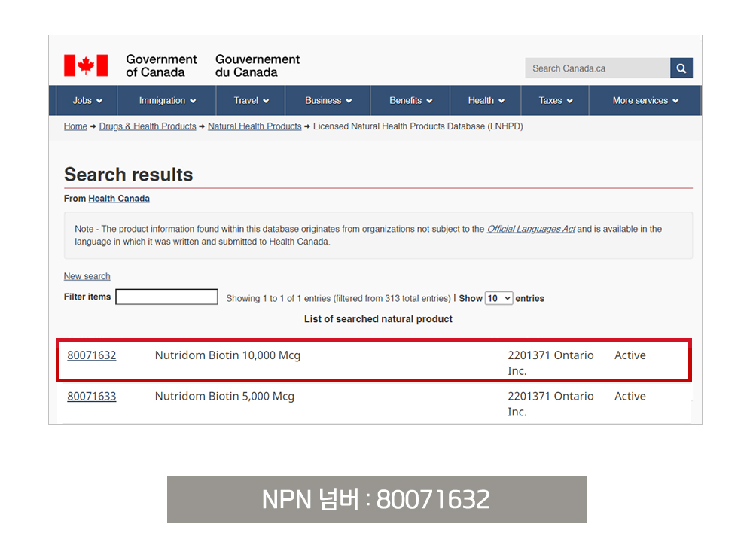The height and width of the screenshot is (560, 753).
Task: Expand the More services menu
Action: [645, 101]
